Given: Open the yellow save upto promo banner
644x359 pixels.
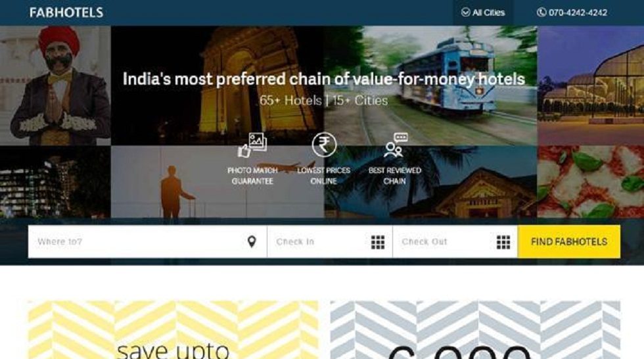Looking at the screenshot, I should (173, 330).
